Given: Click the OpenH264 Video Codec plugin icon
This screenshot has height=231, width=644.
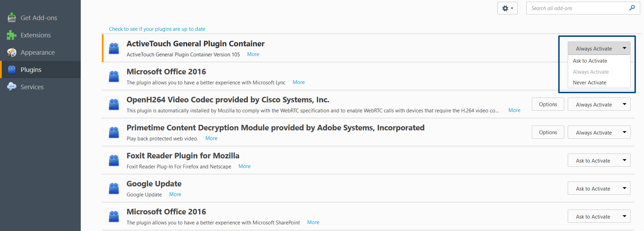Looking at the screenshot, I should [x=114, y=104].
